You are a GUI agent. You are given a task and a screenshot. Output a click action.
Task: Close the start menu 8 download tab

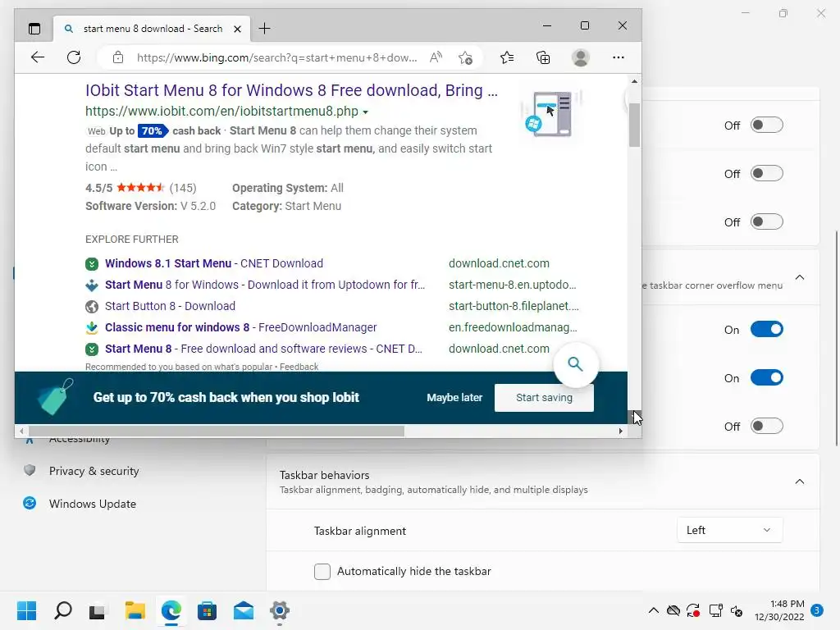[237, 29]
